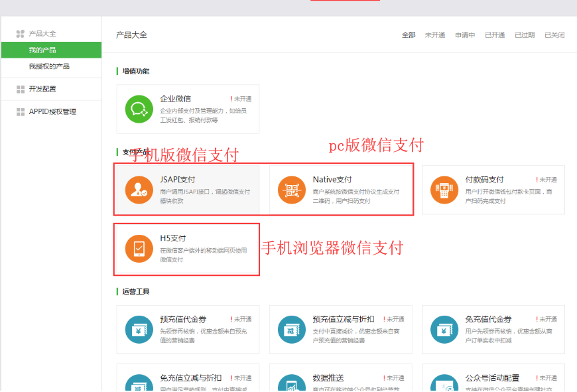Screen dimensions: 577x392
Task: Click the 企业微信 green chat icon
Action: [x=139, y=109]
